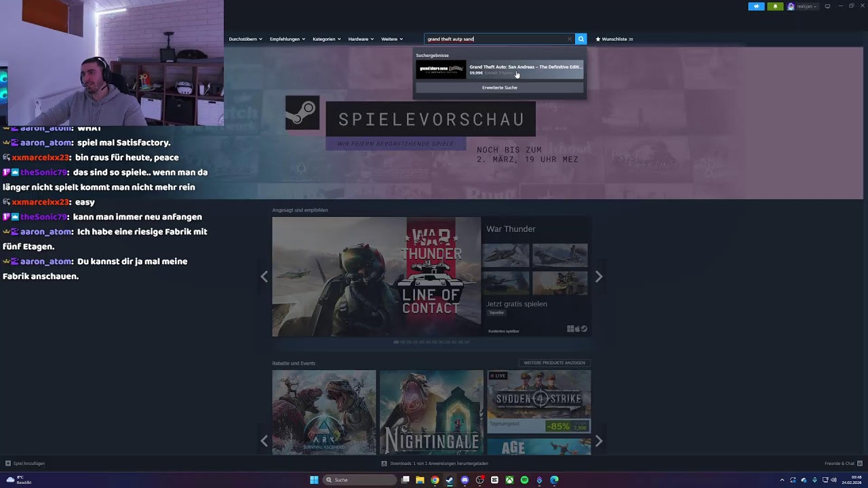Viewport: 868px width, 488px height.
Task: Open the Nightingale deal tile
Action: [x=431, y=412]
